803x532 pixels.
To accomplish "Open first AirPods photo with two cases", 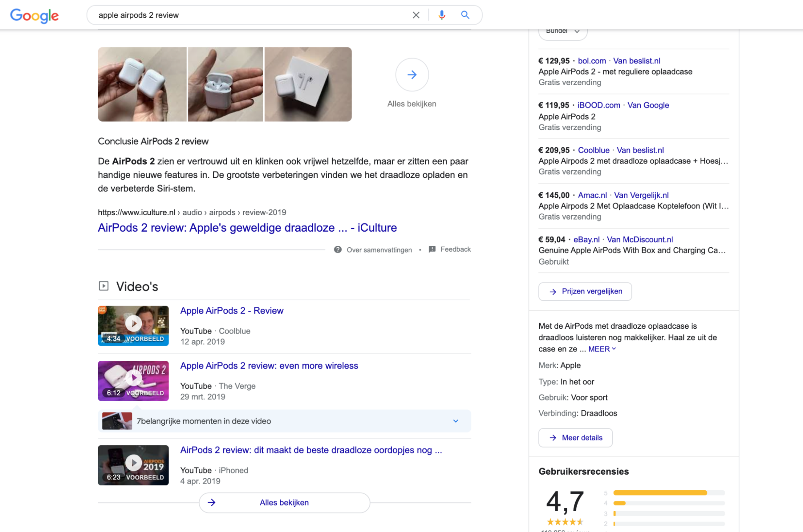I will 142,84.
